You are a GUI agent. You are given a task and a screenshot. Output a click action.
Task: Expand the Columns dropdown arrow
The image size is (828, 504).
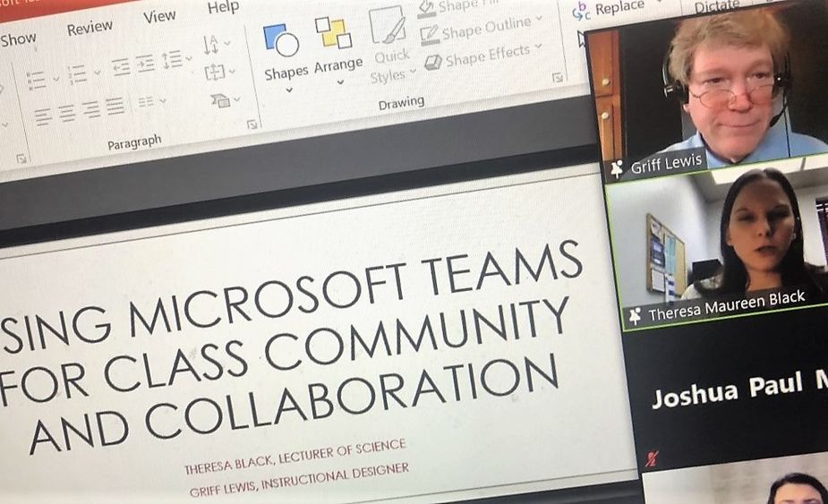(163, 100)
